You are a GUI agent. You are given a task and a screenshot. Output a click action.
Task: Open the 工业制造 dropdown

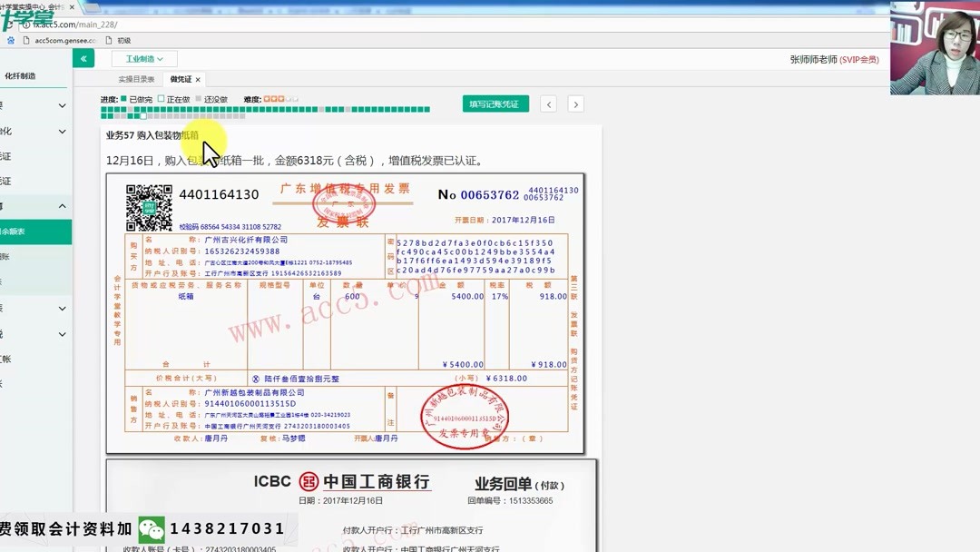click(142, 57)
